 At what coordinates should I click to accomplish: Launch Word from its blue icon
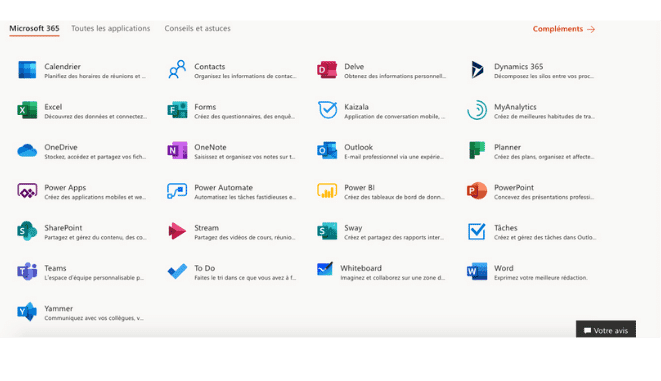coord(477,271)
